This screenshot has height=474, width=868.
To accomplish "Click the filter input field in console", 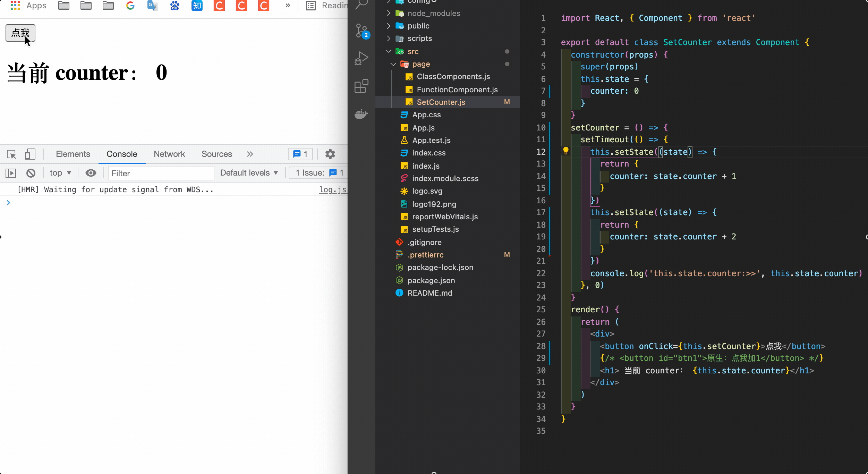I will [x=160, y=173].
